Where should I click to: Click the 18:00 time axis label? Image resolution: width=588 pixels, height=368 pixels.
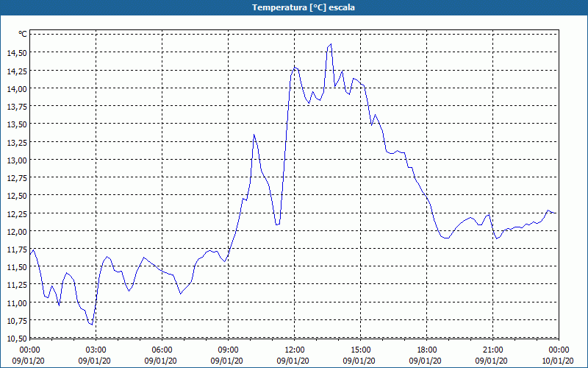[427, 350]
